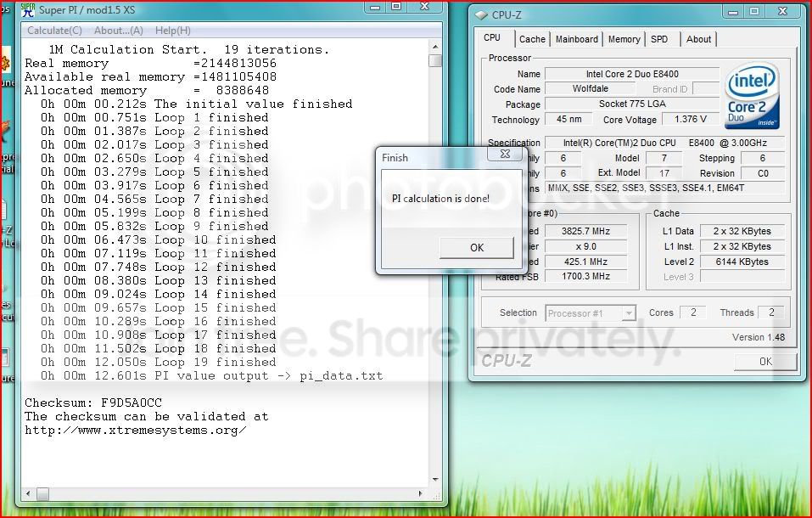Click the Version 1.48 label

coord(759,337)
